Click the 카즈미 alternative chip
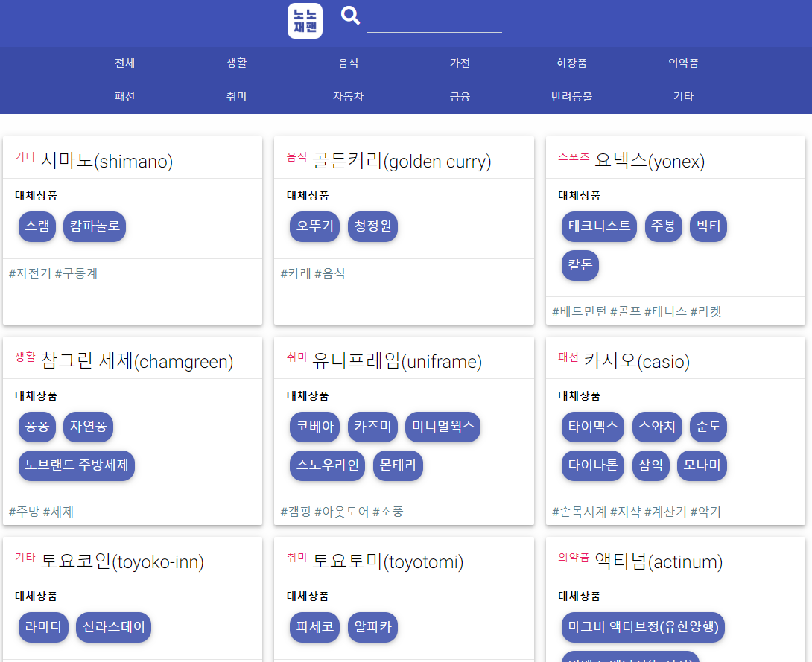Screen dimensions: 812x662 (373, 427)
